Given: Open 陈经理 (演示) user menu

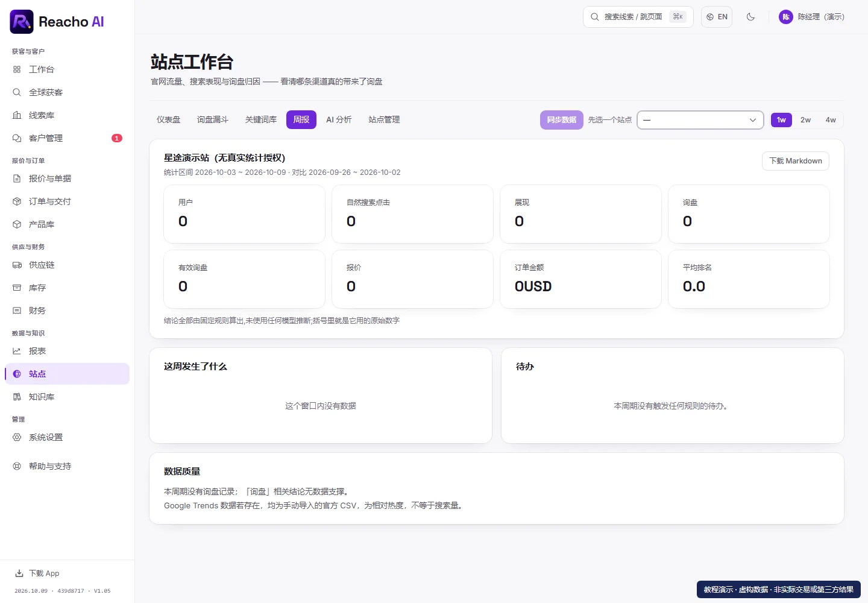Looking at the screenshot, I should (811, 17).
